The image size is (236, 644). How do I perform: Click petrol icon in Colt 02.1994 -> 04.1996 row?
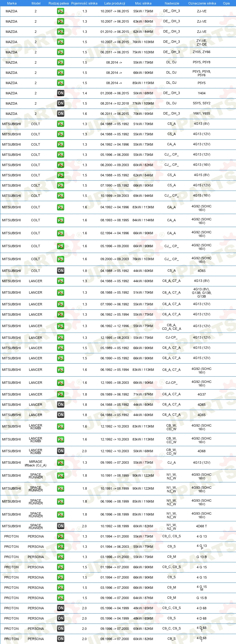click(x=61, y=233)
